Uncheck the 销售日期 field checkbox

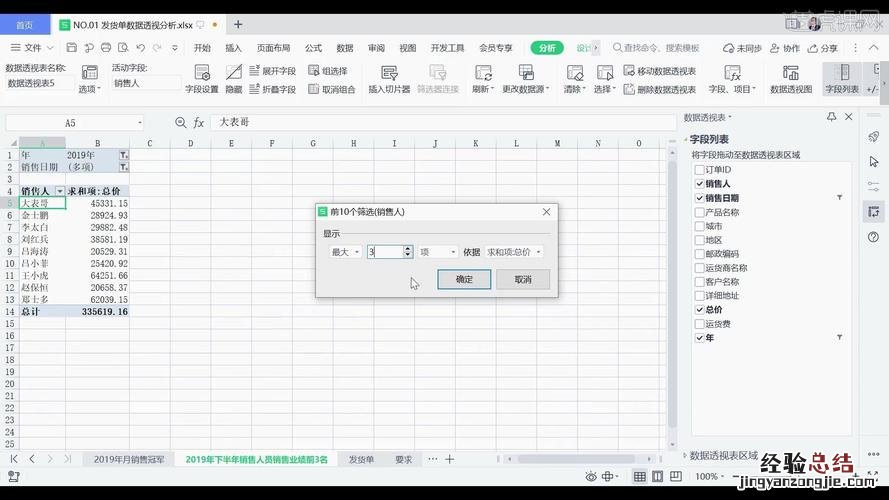(x=699, y=198)
